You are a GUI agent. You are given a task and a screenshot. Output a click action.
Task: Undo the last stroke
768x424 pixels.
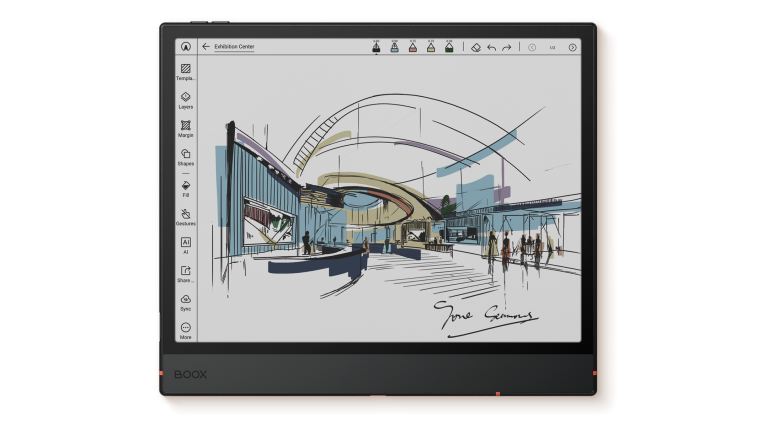(x=491, y=47)
